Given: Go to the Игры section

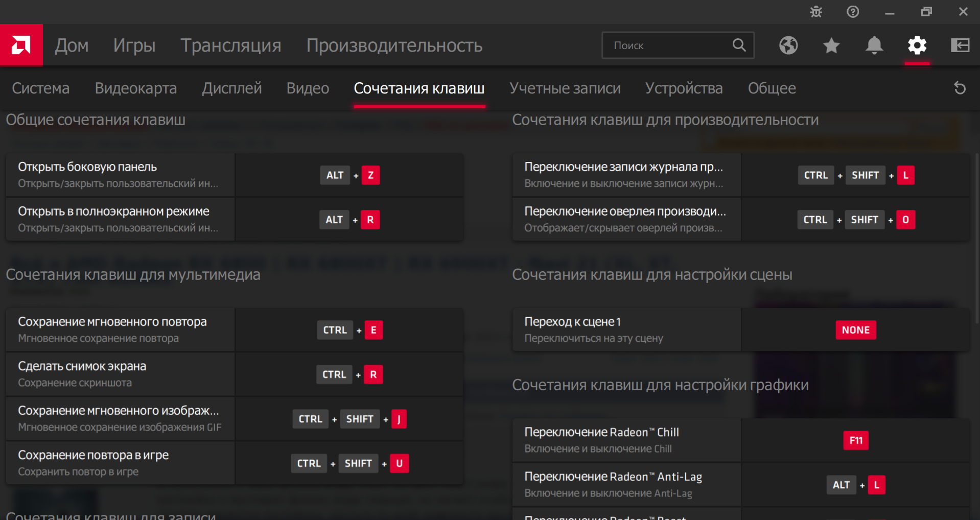Looking at the screenshot, I should pos(134,45).
